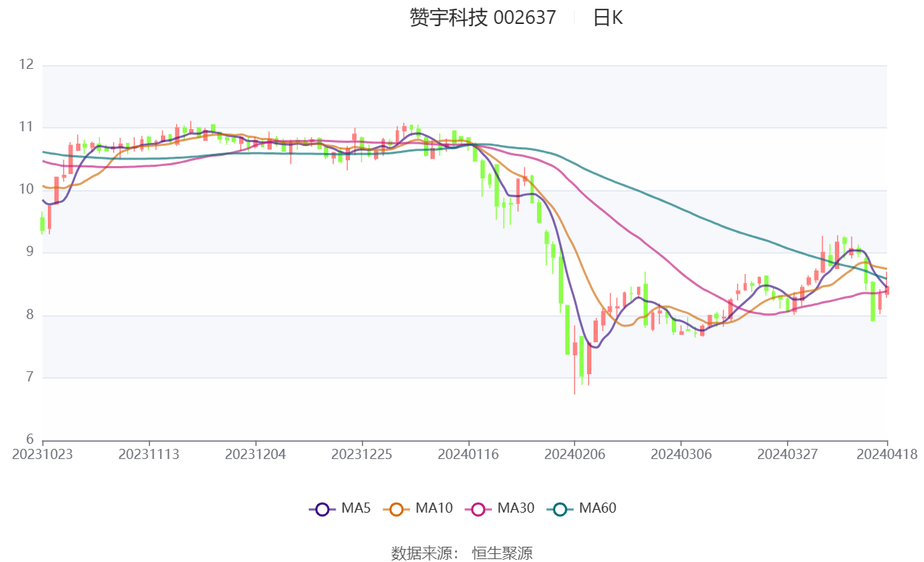The height and width of the screenshot is (562, 924).
Task: Click the x-axis date 20231023
Action: click(x=43, y=454)
